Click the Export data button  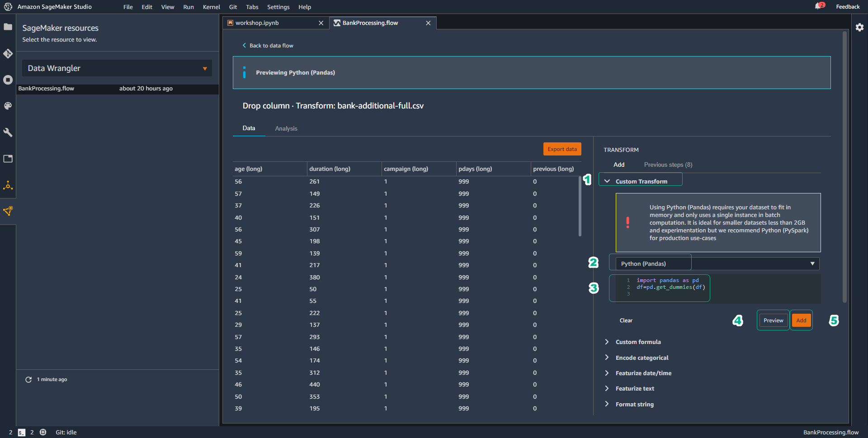point(562,149)
